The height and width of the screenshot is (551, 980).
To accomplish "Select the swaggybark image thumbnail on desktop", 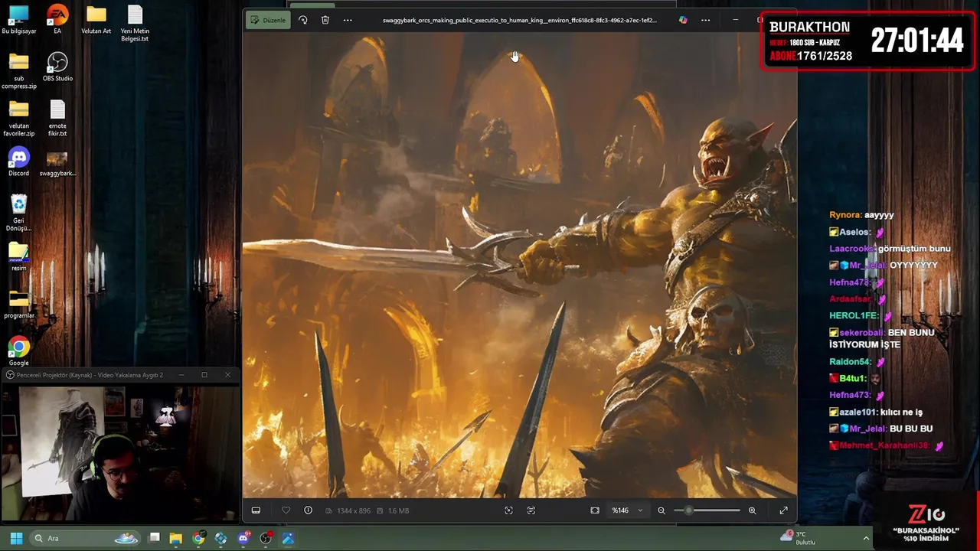I will coord(57,164).
